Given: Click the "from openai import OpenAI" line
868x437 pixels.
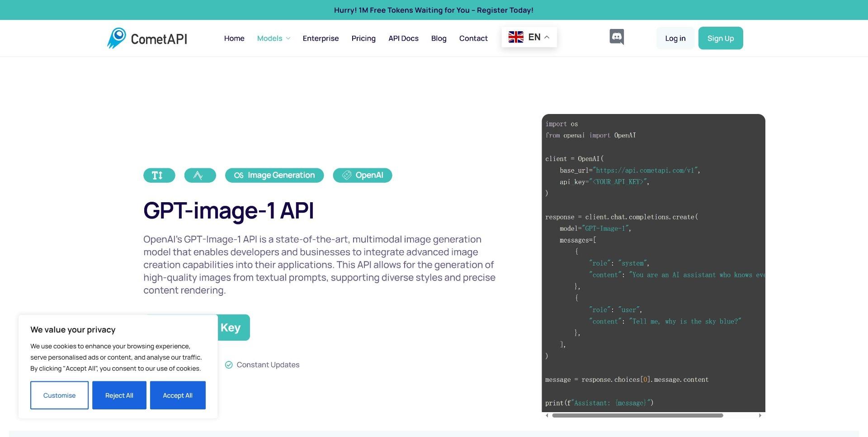Looking at the screenshot, I should (x=590, y=135).
